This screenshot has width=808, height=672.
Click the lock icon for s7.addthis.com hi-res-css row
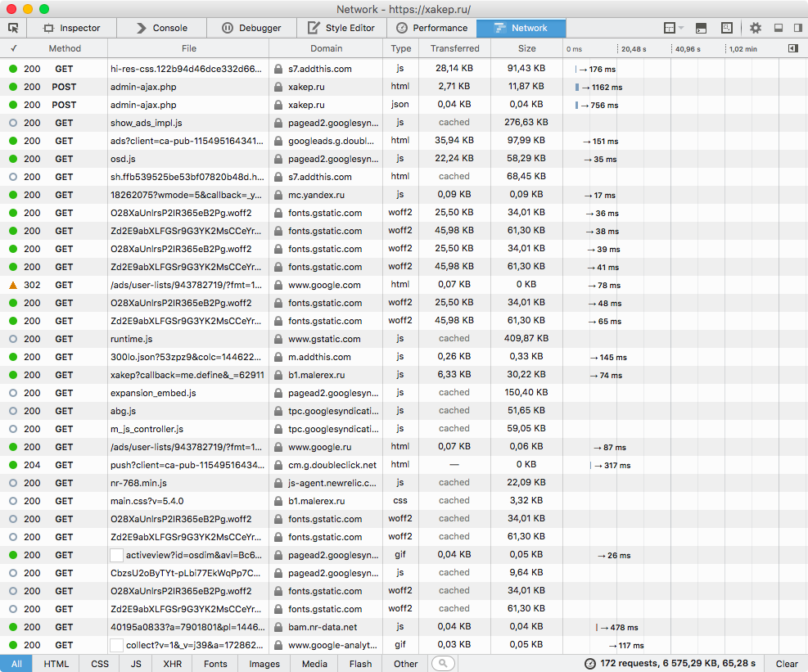tap(278, 69)
